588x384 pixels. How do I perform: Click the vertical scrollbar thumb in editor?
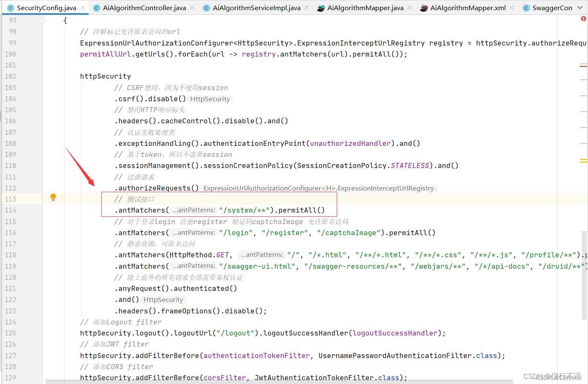click(x=584, y=275)
